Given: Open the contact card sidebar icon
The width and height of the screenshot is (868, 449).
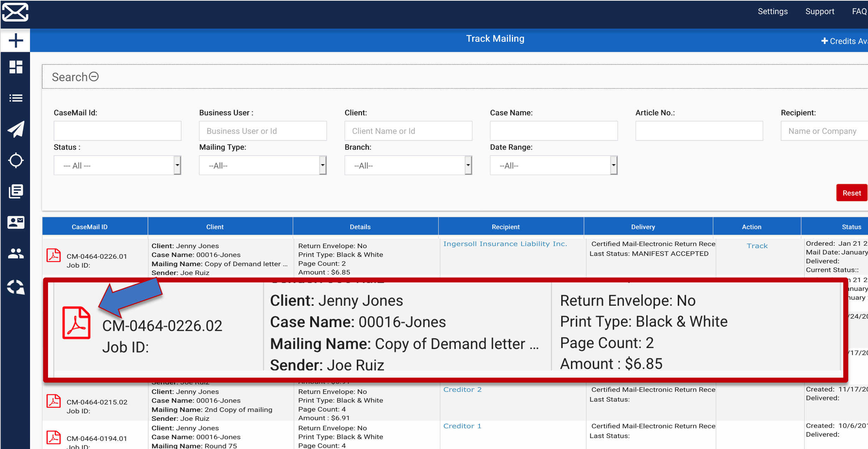Looking at the screenshot, I should pos(16,222).
